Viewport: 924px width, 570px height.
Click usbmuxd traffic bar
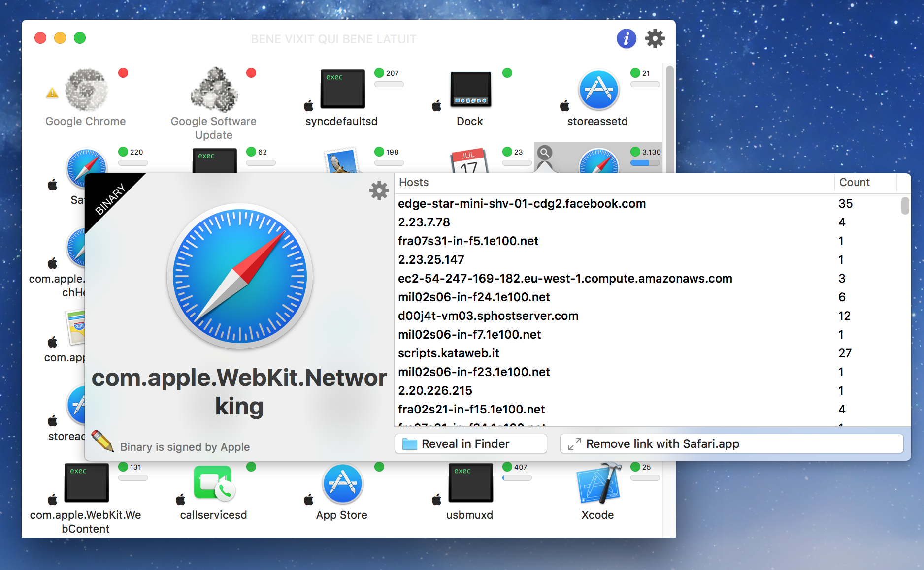(x=517, y=478)
